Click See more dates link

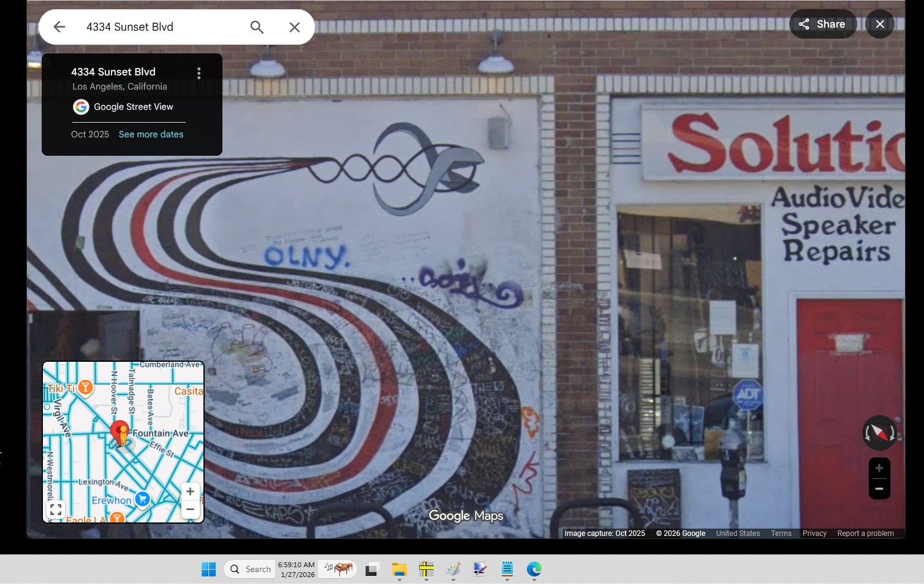tap(151, 134)
